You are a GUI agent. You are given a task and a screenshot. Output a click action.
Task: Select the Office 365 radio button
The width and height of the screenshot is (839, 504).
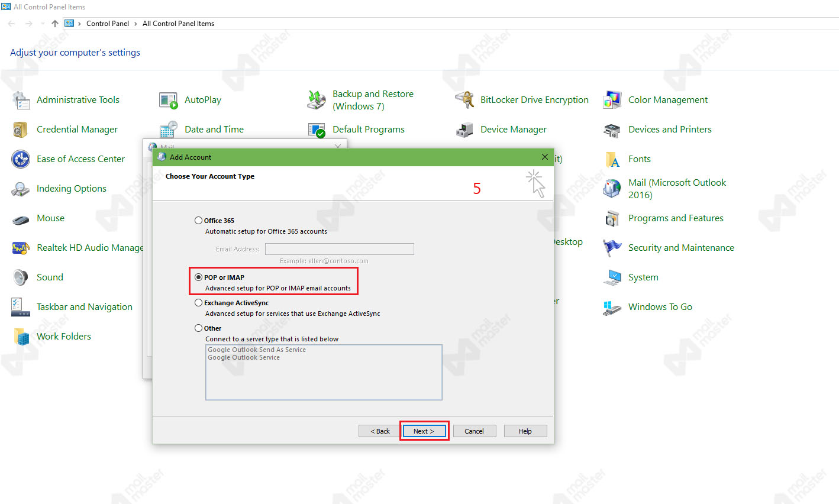coord(199,221)
